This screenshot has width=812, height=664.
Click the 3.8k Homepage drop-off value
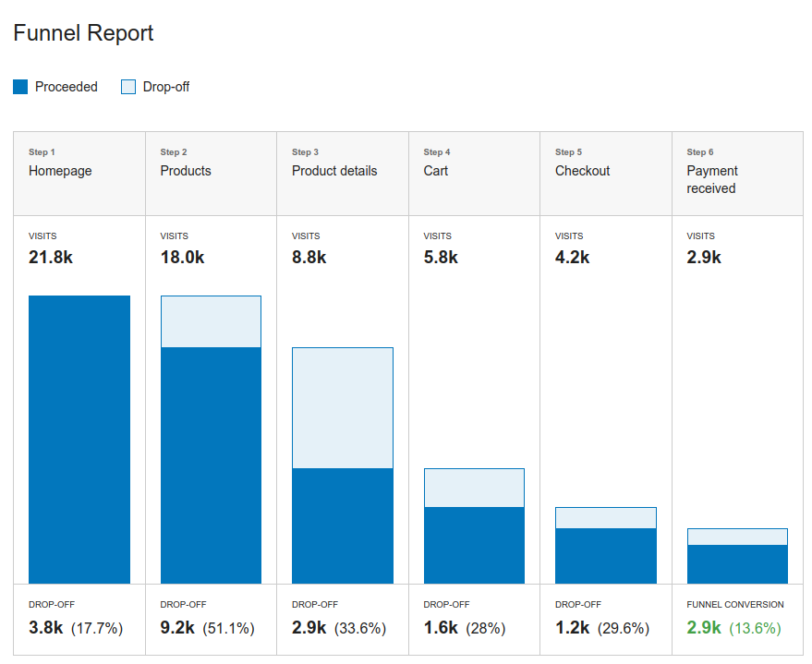click(x=46, y=628)
